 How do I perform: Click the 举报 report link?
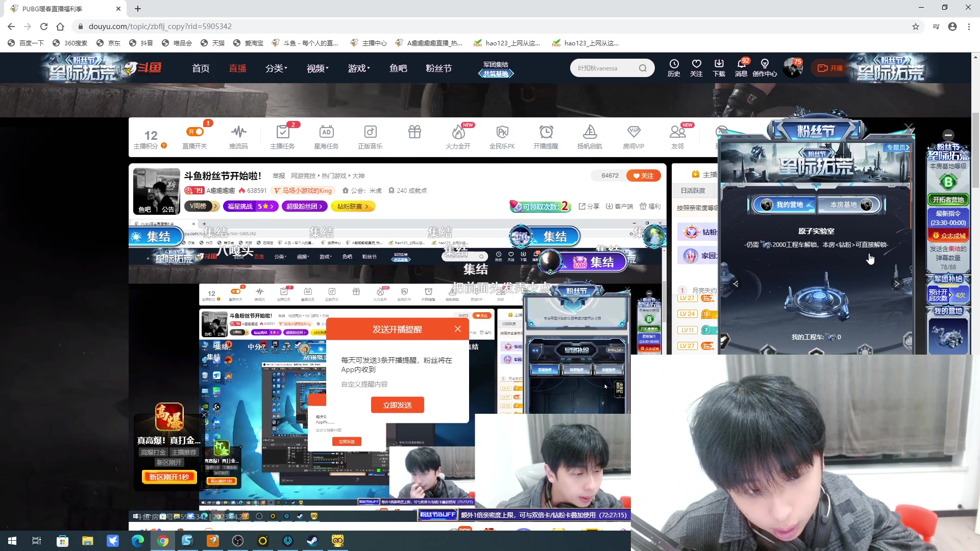click(x=279, y=176)
